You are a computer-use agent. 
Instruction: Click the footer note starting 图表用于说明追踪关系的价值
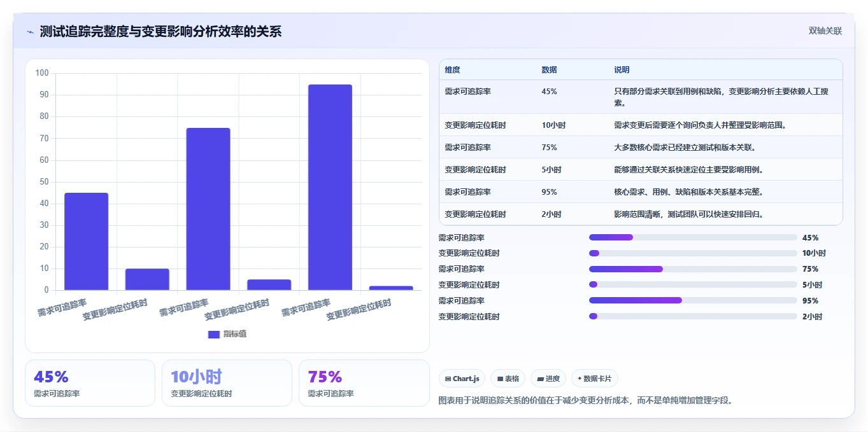coord(586,401)
